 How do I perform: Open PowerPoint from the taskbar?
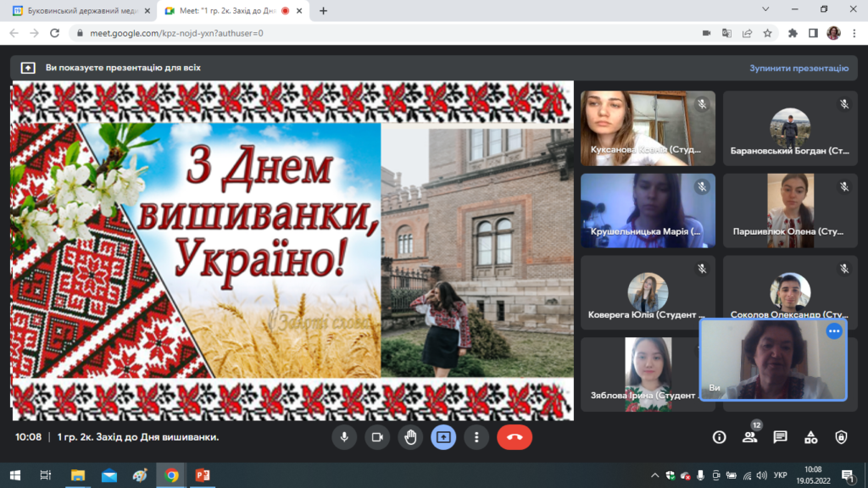tap(203, 475)
